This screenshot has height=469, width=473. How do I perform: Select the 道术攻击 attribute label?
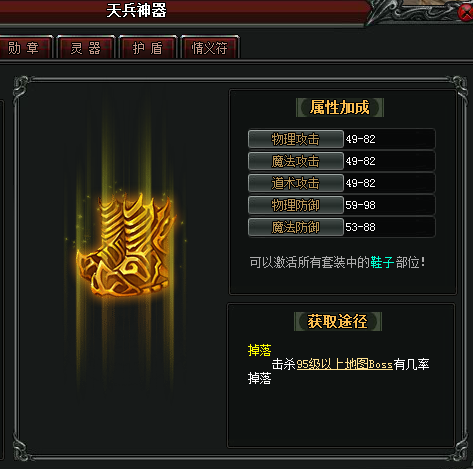[296, 183]
